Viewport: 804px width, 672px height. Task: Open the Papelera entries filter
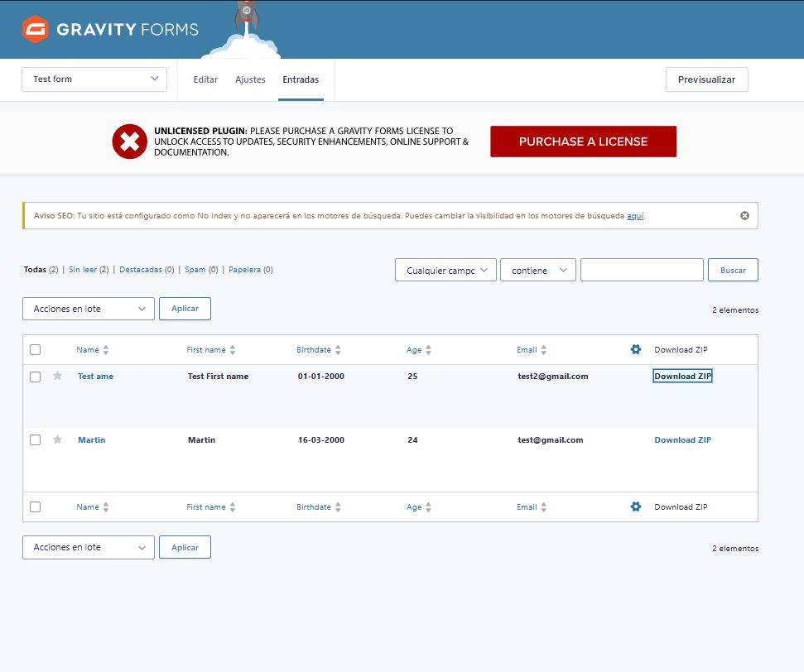tap(244, 270)
